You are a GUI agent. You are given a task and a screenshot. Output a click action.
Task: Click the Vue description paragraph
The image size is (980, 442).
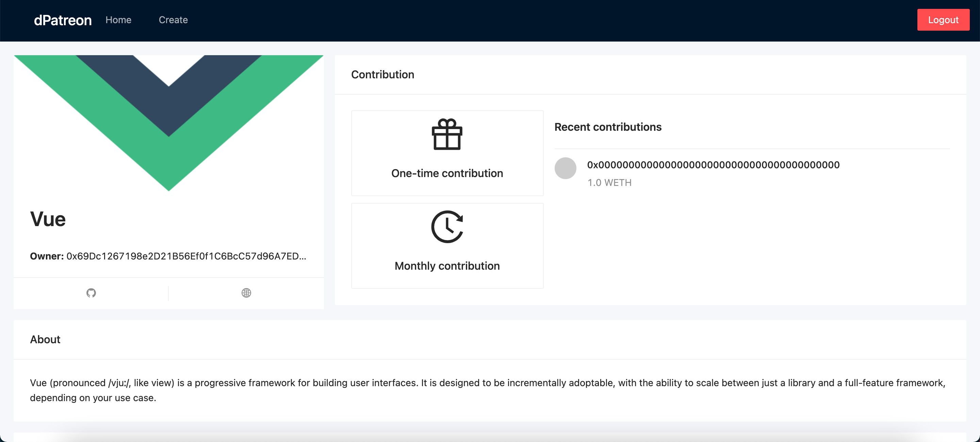[488, 390]
